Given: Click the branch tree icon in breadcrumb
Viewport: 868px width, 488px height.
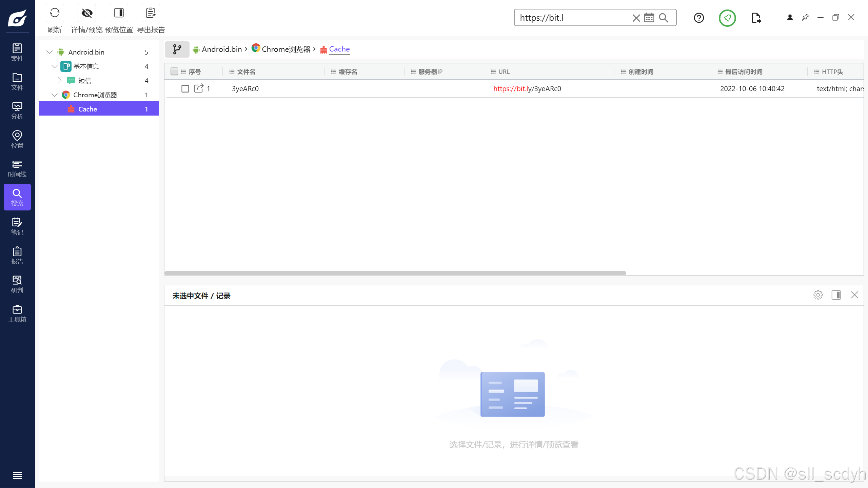Looking at the screenshot, I should tap(177, 49).
